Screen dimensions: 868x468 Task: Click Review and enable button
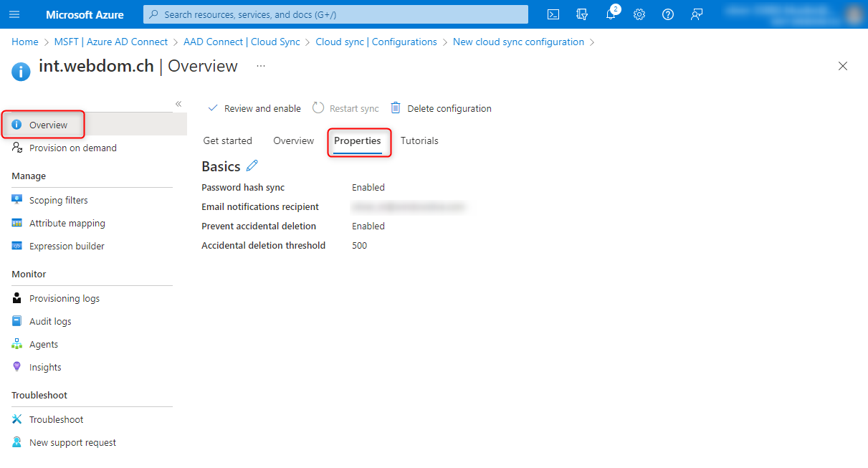[254, 108]
